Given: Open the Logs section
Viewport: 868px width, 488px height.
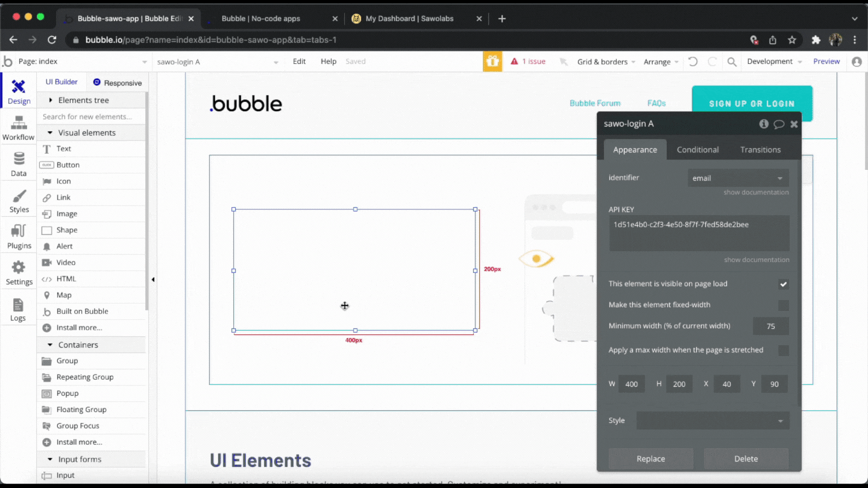Looking at the screenshot, I should tap(19, 309).
